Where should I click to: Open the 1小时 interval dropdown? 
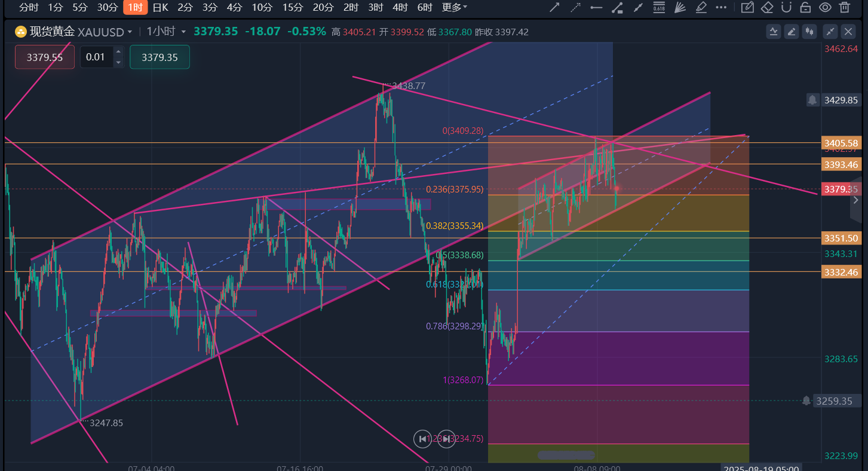point(183,32)
